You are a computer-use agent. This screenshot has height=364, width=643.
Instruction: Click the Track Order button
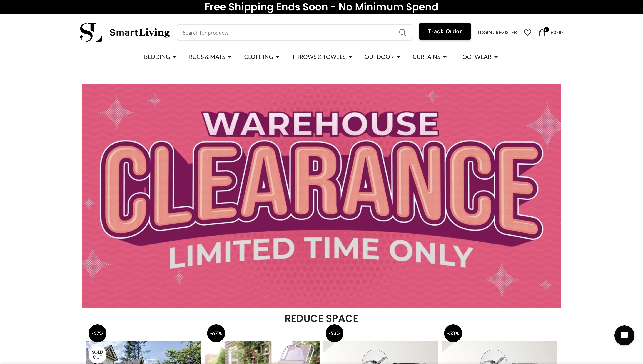point(445,32)
